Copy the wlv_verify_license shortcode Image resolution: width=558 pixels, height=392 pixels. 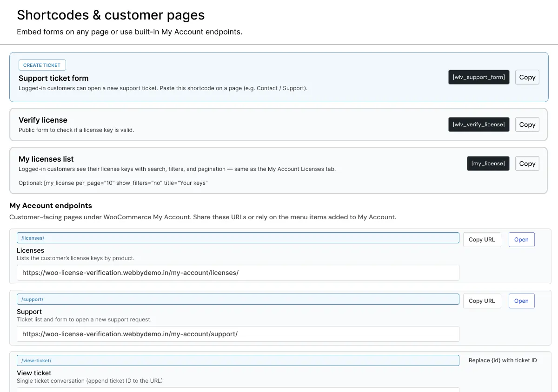pyautogui.click(x=527, y=124)
